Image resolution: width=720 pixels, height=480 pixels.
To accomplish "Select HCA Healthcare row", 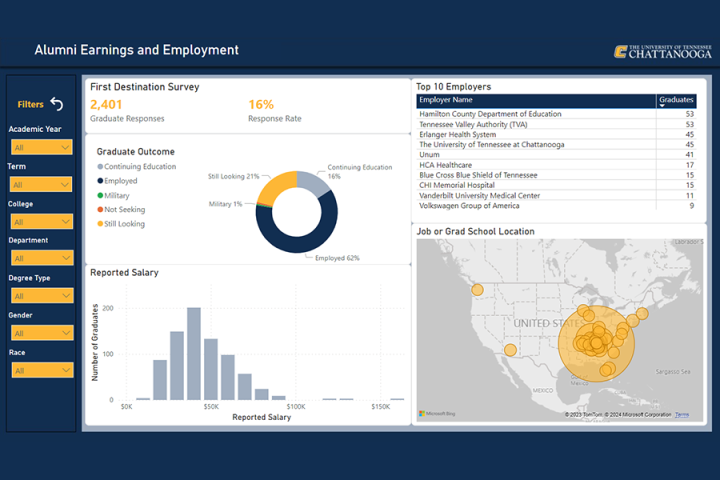I will (556, 165).
